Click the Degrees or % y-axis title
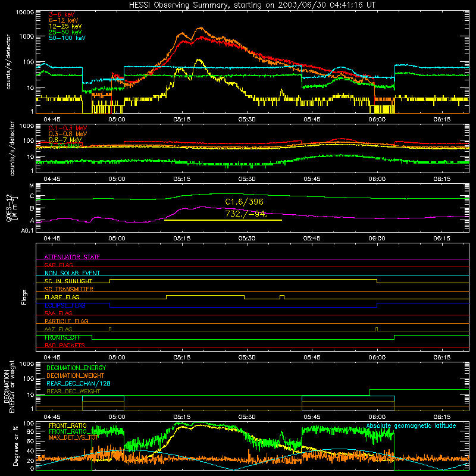The height and width of the screenshot is (476, 476). point(15,446)
